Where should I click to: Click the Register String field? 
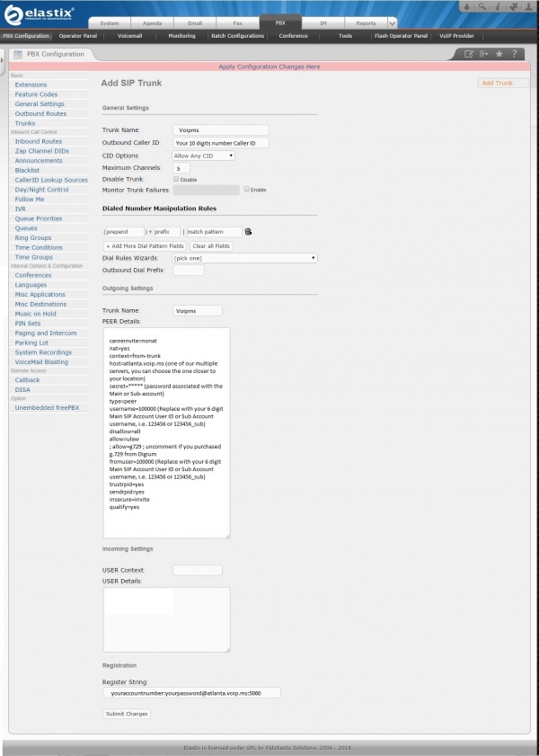191,693
